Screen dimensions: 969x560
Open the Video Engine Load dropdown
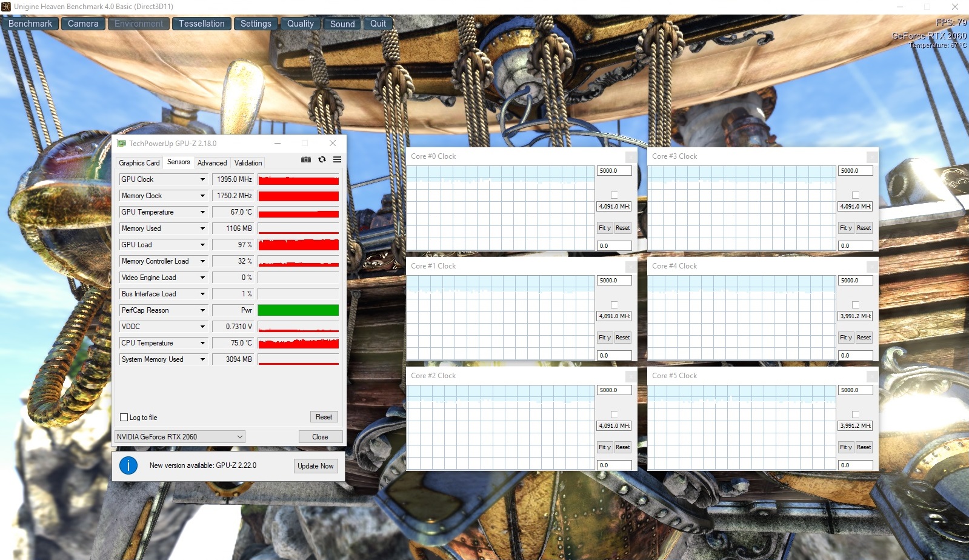(202, 278)
